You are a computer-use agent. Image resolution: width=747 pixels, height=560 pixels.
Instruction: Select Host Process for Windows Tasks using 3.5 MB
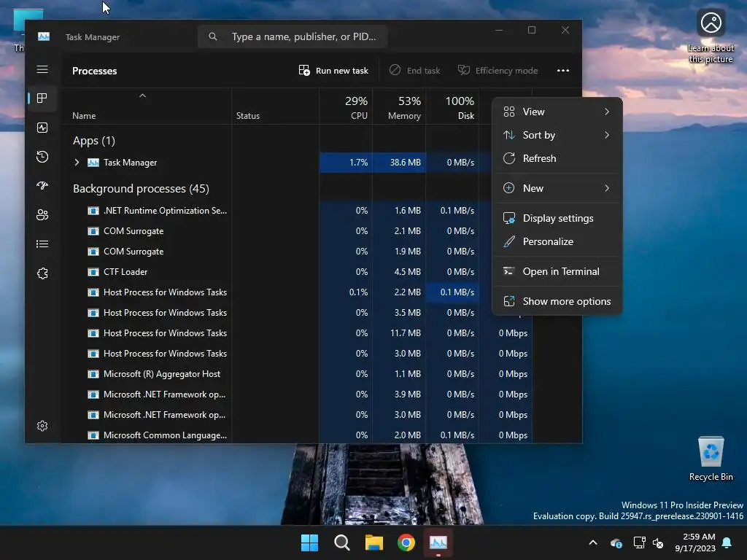point(296,313)
